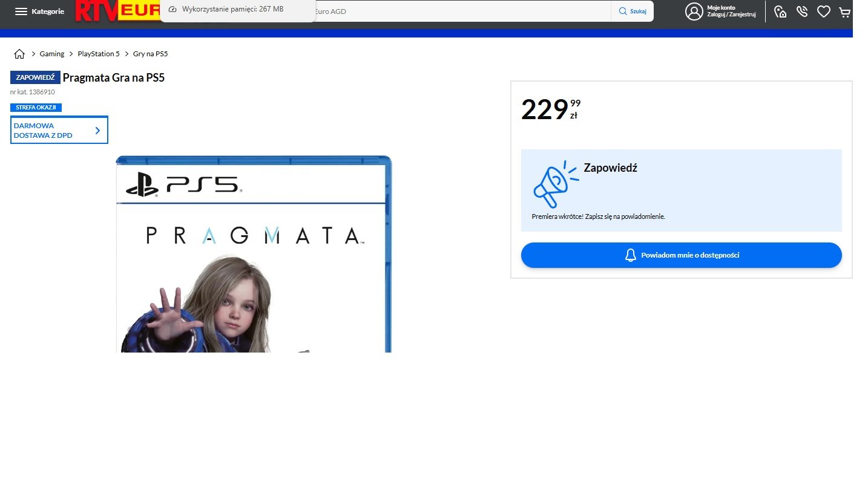Click the STREFA OKAZJI tag
The image size is (868, 488).
pyautogui.click(x=36, y=108)
